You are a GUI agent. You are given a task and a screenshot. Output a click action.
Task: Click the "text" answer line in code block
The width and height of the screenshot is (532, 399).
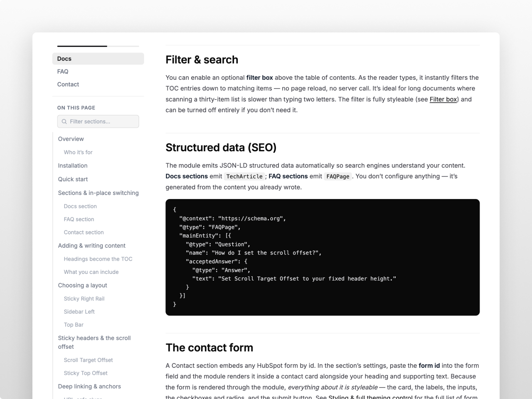pyautogui.click(x=294, y=278)
